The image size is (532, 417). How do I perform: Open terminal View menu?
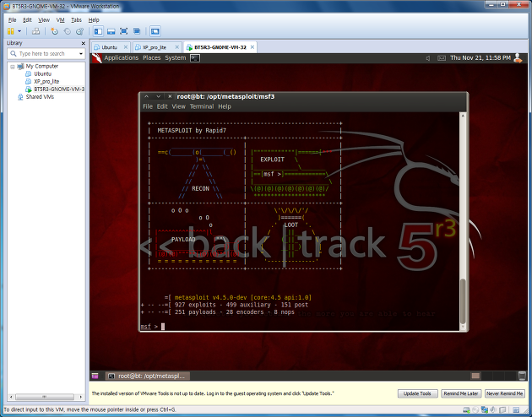coord(178,106)
